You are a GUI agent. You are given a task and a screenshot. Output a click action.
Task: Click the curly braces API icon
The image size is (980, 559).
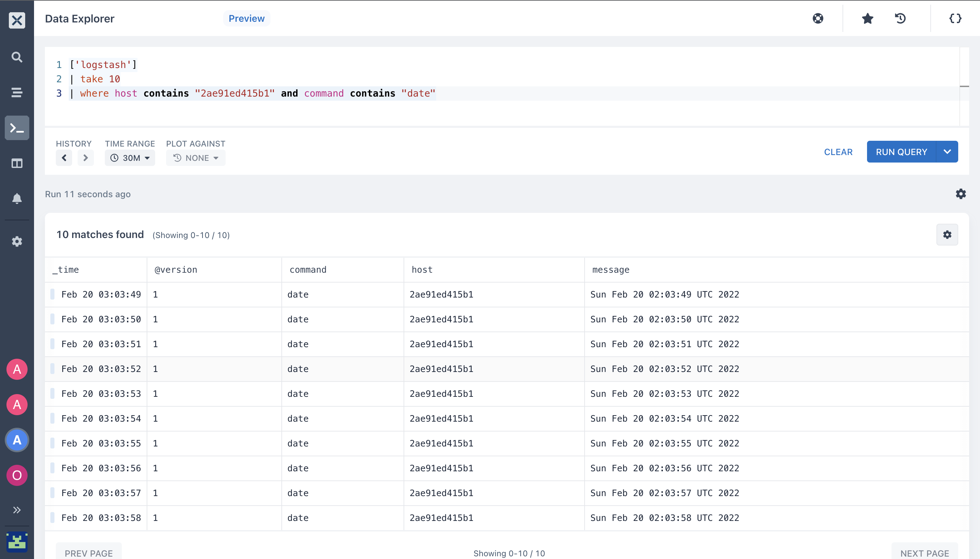pyautogui.click(x=955, y=18)
